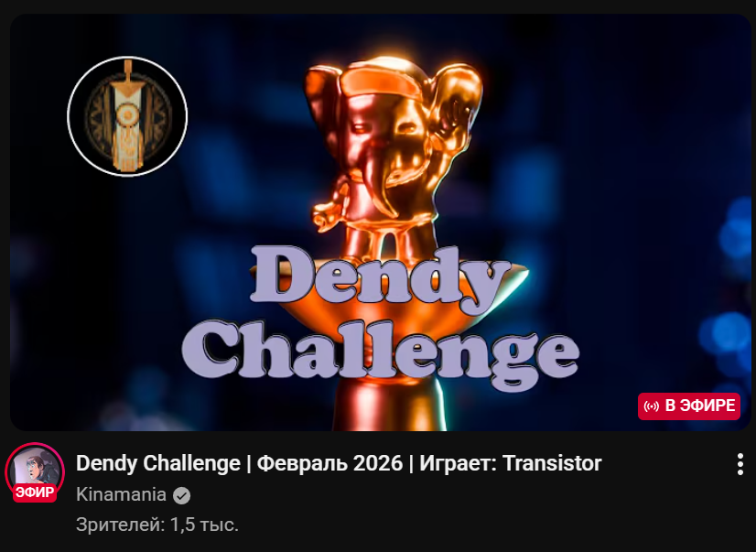Click the broadcast signal icon in live badge
Viewport: 756px width, 552px height.
point(651,406)
